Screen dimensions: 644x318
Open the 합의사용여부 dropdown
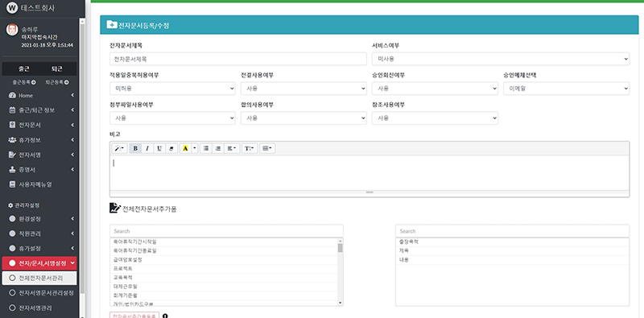(303, 118)
